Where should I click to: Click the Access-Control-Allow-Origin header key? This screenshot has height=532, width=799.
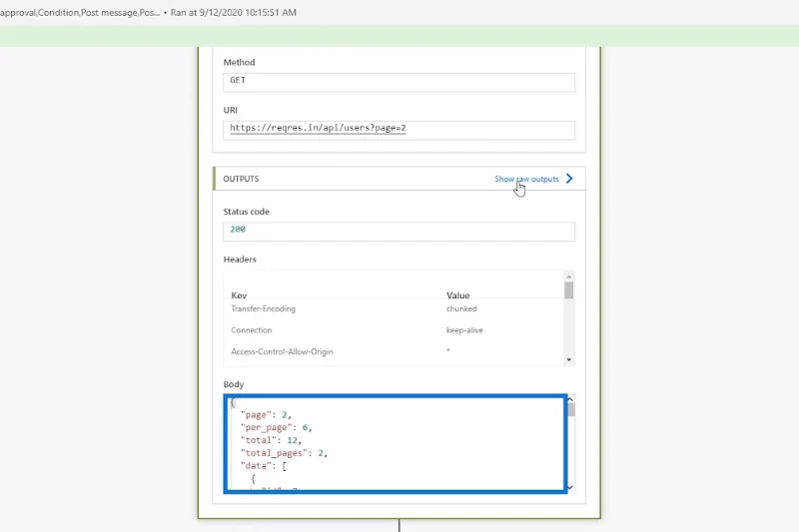click(x=282, y=351)
